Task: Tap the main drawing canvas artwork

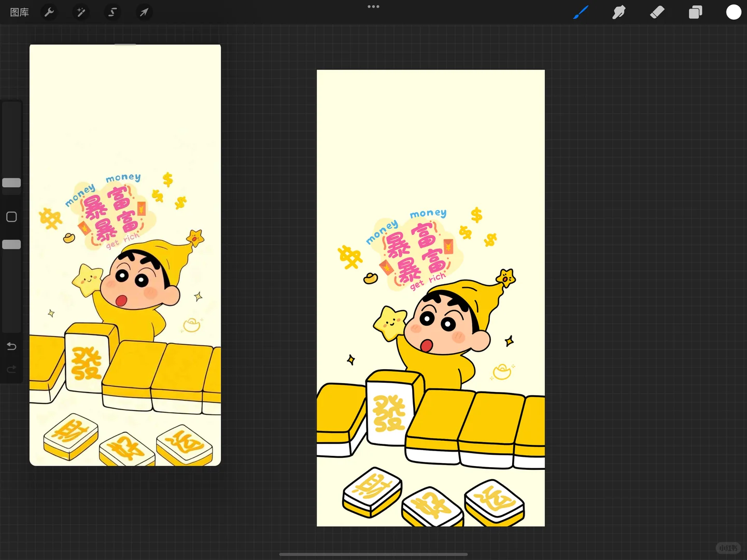Action: coord(431,298)
